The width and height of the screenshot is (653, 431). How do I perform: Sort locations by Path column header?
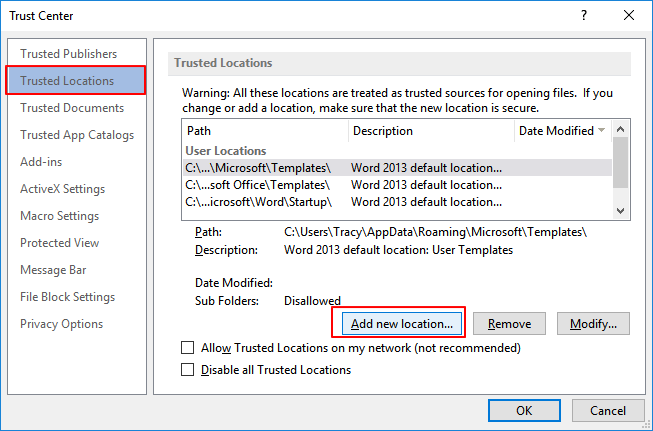point(265,131)
